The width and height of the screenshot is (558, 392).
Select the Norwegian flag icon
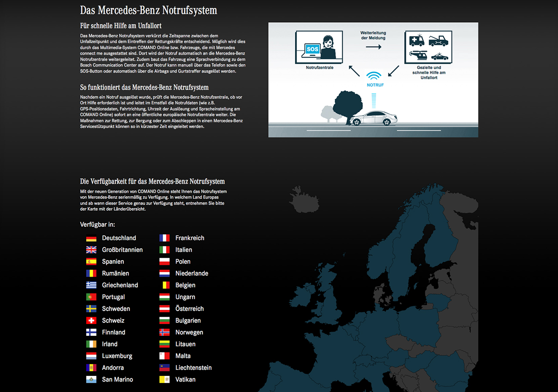click(x=164, y=332)
